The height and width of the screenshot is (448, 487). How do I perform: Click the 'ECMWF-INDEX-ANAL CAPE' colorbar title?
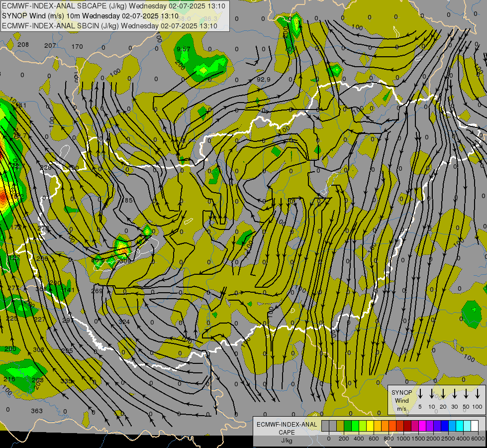[287, 429]
